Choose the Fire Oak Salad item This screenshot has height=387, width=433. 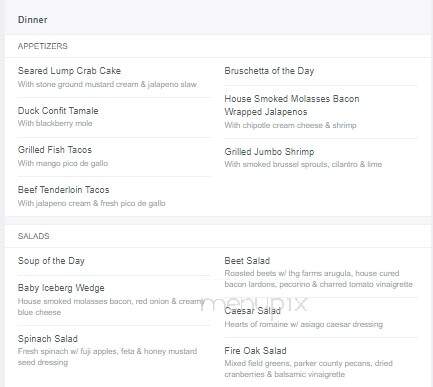pyautogui.click(x=255, y=351)
